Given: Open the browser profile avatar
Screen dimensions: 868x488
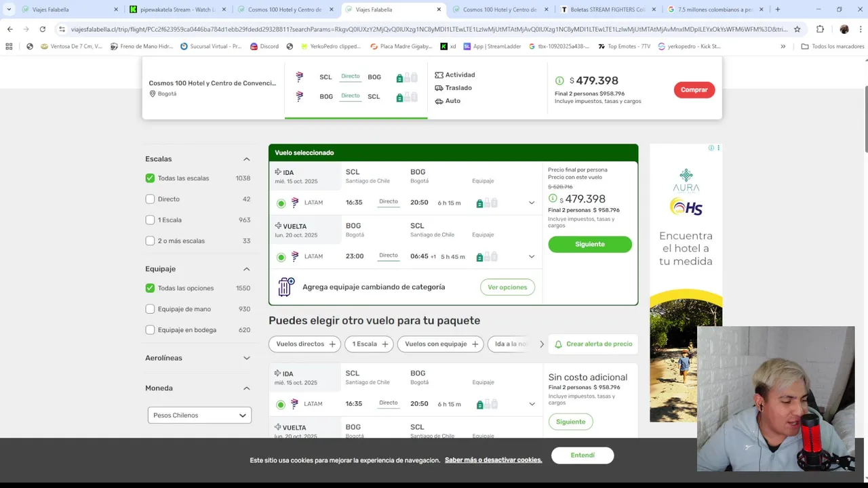Looking at the screenshot, I should [844, 29].
